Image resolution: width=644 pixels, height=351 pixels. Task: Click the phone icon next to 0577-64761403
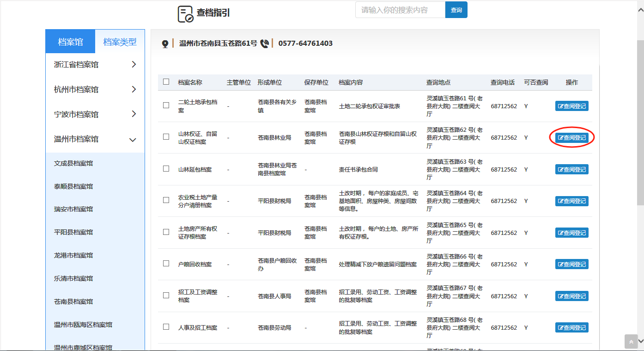point(264,43)
